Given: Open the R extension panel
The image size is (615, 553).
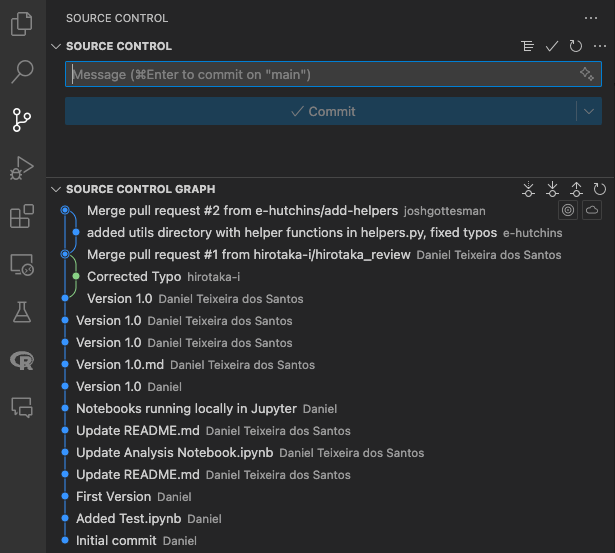Looking at the screenshot, I should tap(22, 360).
